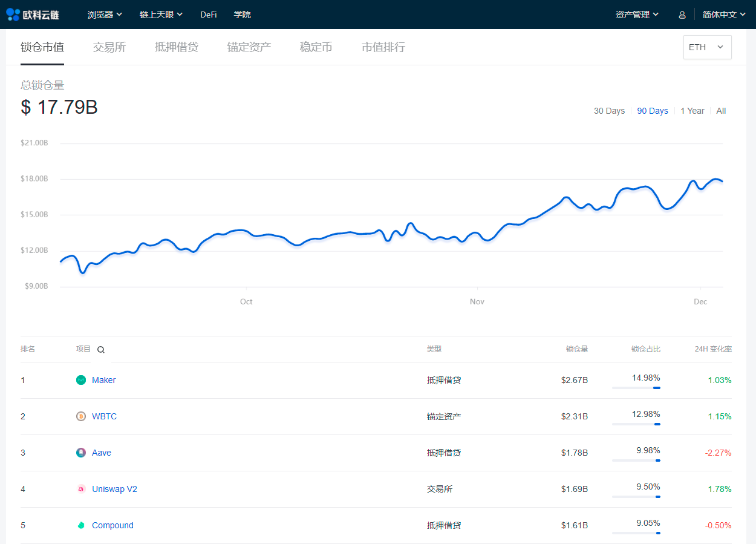
Task: Open the WBTC project link
Action: [104, 416]
